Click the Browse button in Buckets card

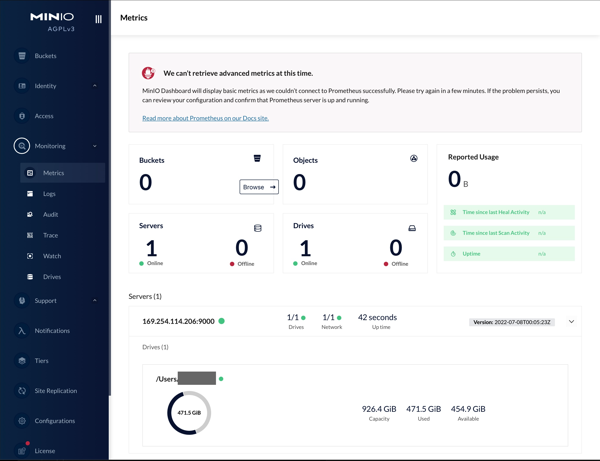tap(259, 187)
